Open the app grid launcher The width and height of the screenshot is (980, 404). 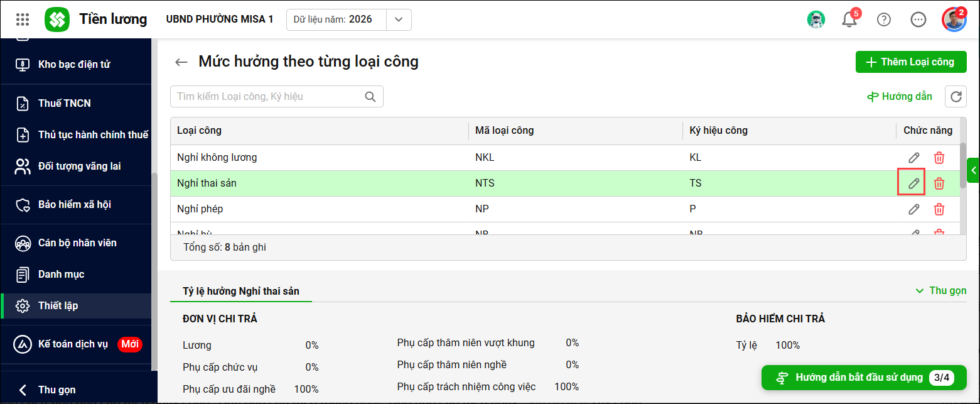pos(23,19)
